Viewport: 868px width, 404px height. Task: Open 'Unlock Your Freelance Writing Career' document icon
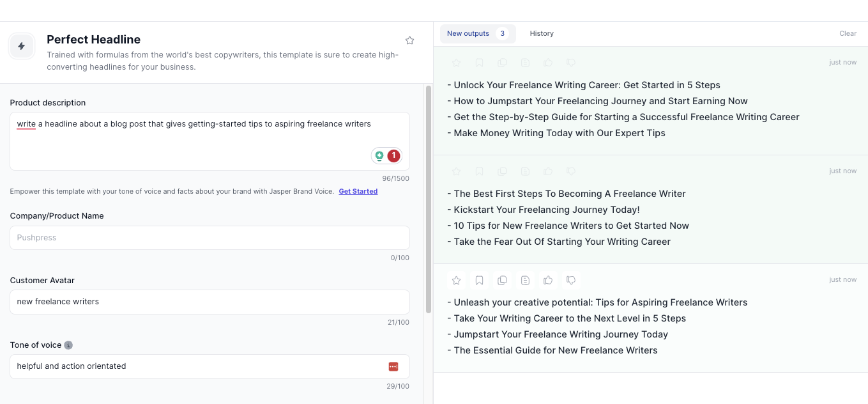point(525,63)
